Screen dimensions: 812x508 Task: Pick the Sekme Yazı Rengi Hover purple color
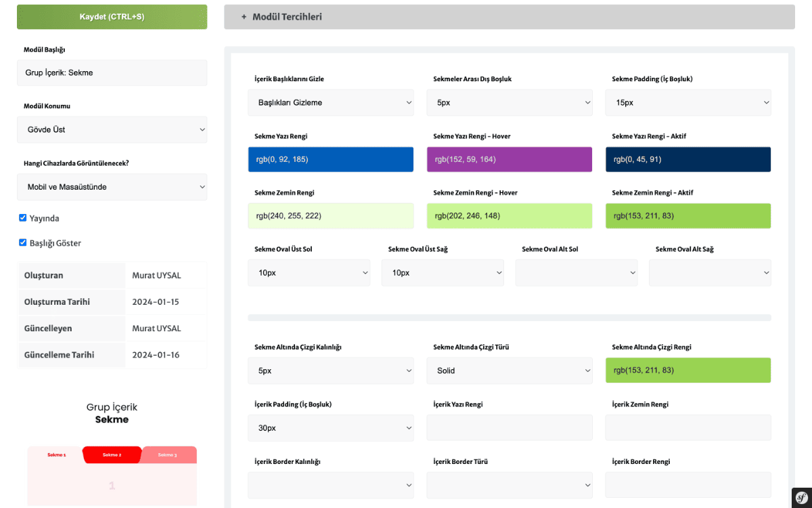pos(510,159)
